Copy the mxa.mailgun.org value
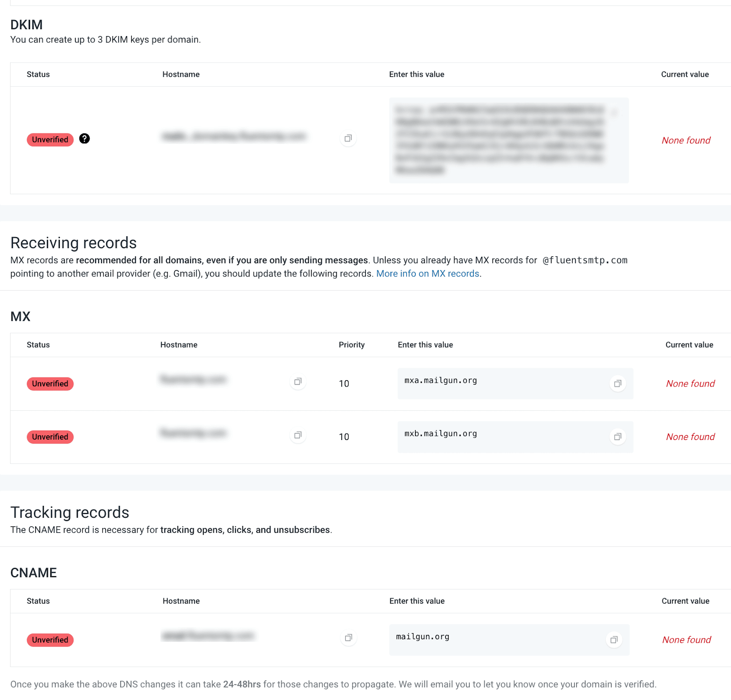 (x=617, y=383)
